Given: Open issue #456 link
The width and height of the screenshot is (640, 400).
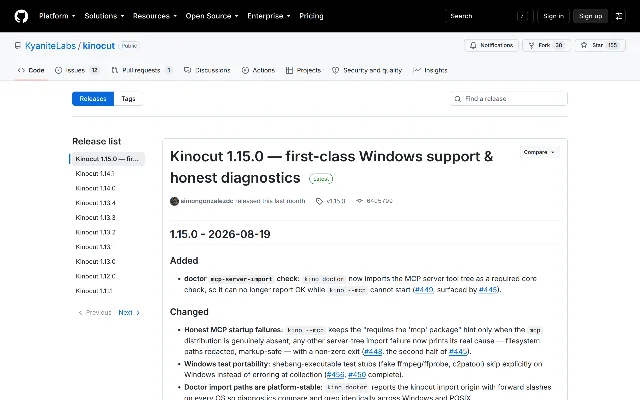Looking at the screenshot, I should pyautogui.click(x=335, y=375).
